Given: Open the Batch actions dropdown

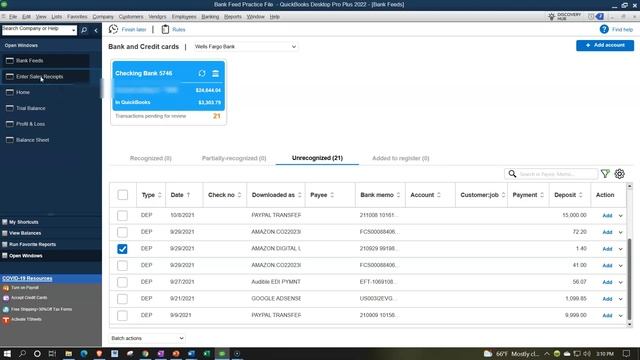Looking at the screenshot, I should tap(147, 338).
